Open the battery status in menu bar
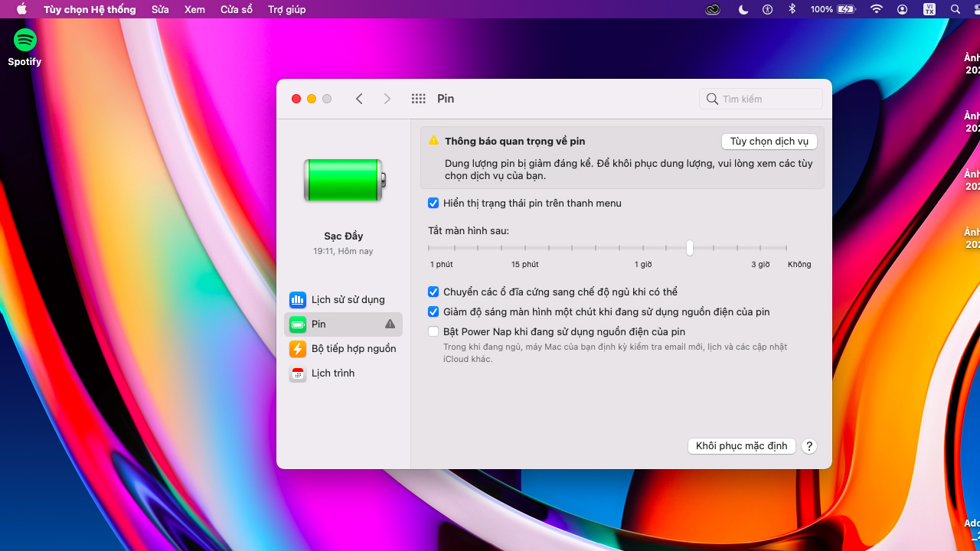The width and height of the screenshot is (980, 551). 846,9
